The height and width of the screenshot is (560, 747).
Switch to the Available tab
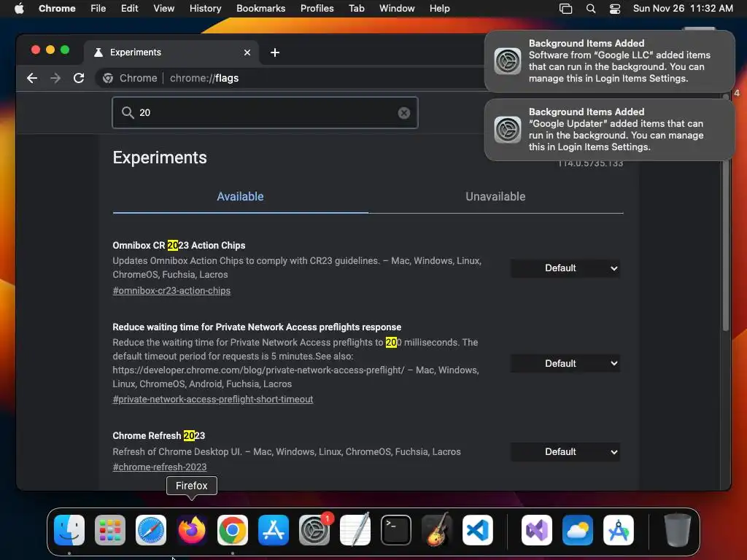240,197
